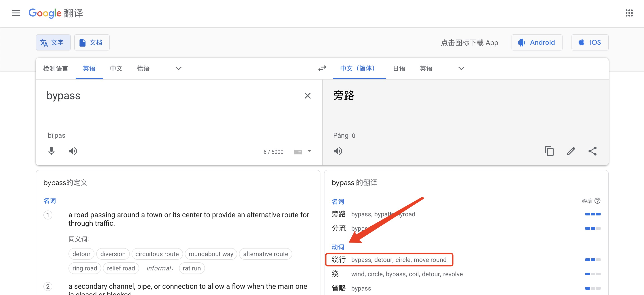Image resolution: width=644 pixels, height=295 pixels.
Task: Download the iOS app
Action: click(590, 42)
